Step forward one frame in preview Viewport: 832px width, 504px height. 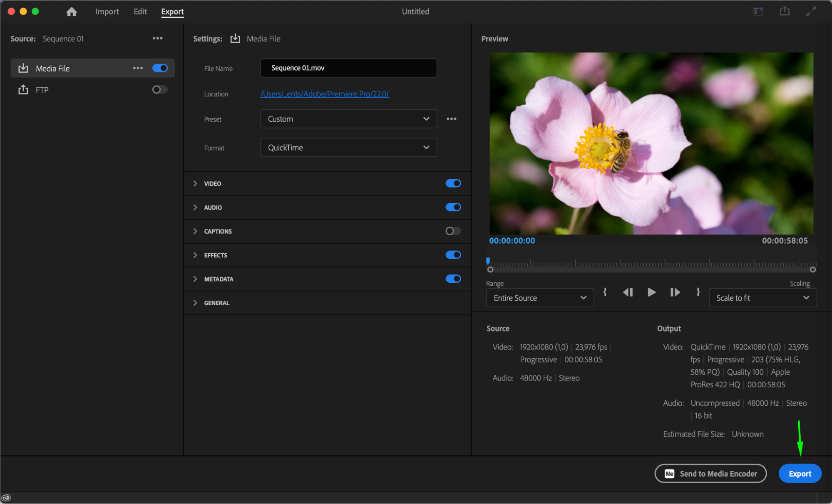(x=675, y=292)
